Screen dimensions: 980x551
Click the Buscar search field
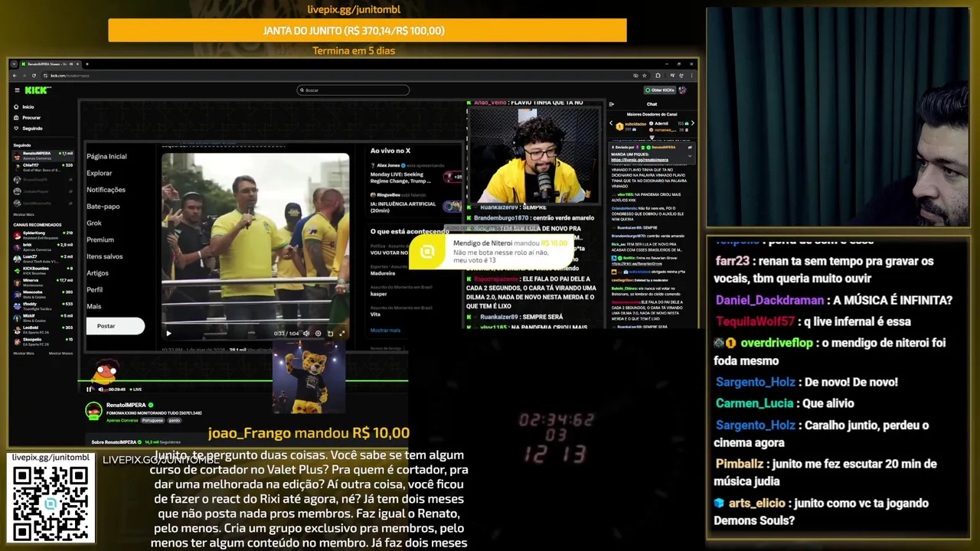(353, 90)
